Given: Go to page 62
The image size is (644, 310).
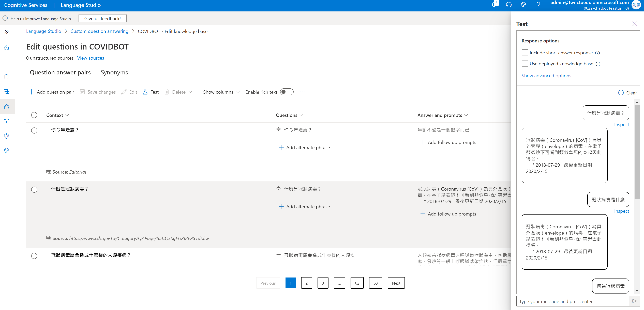Looking at the screenshot, I should 357,283.
